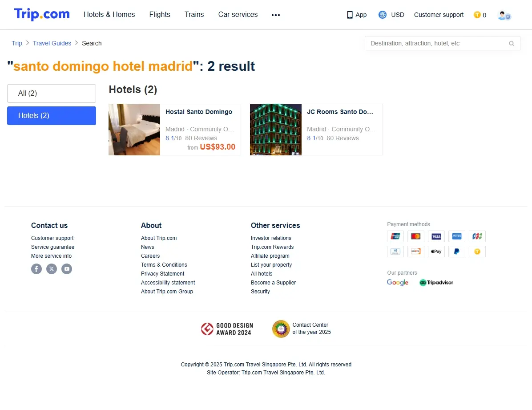The image size is (532, 410).
Task: Open the user profile avatar
Action: click(x=504, y=15)
